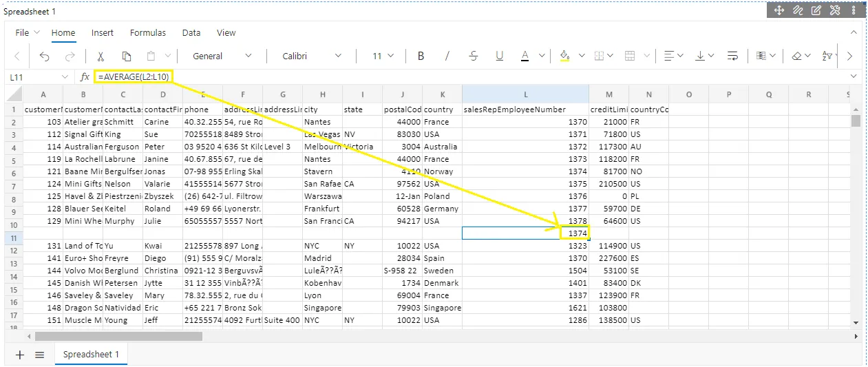Switch to the Formulas tab

pyautogui.click(x=148, y=32)
